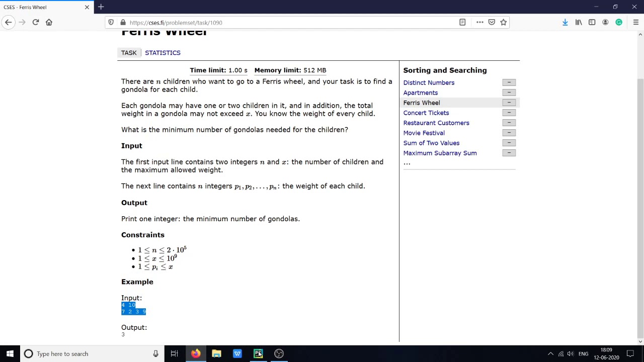Save page to Pocket
The height and width of the screenshot is (362, 644).
coord(492,22)
